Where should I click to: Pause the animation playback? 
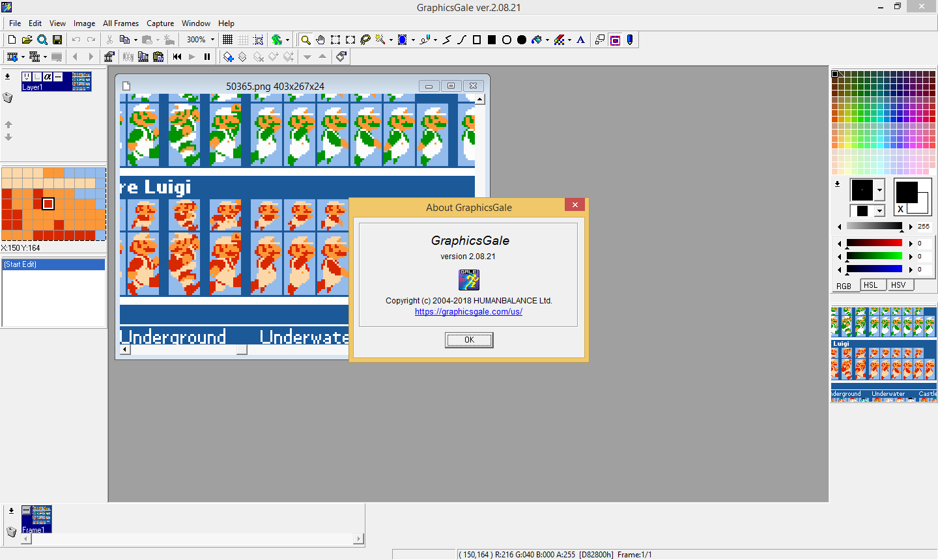click(x=207, y=57)
